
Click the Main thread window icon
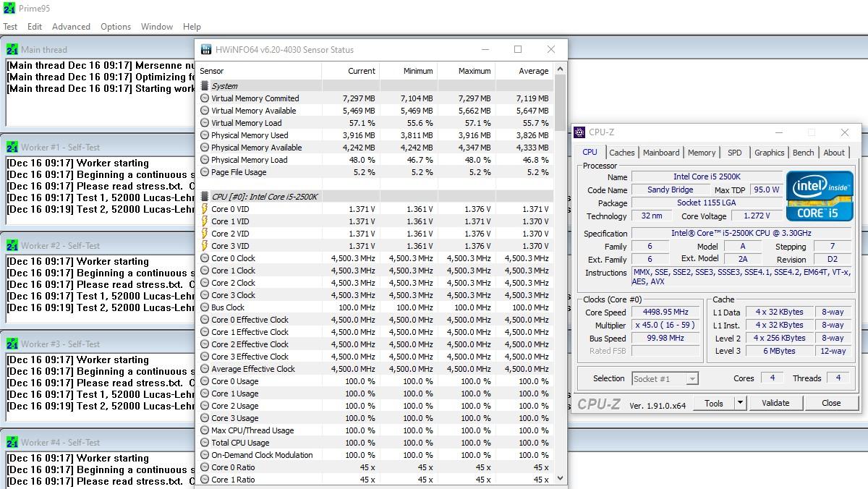12,49
